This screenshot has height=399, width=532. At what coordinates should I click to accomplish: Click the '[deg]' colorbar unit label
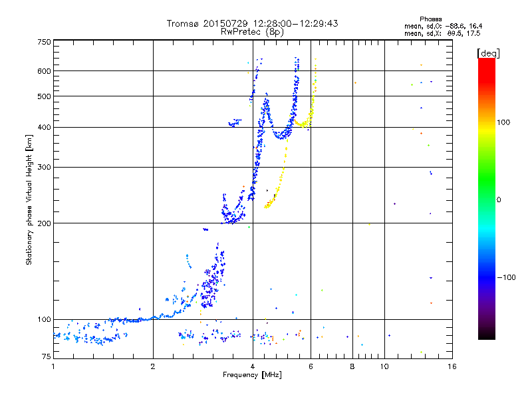pyautogui.click(x=488, y=53)
